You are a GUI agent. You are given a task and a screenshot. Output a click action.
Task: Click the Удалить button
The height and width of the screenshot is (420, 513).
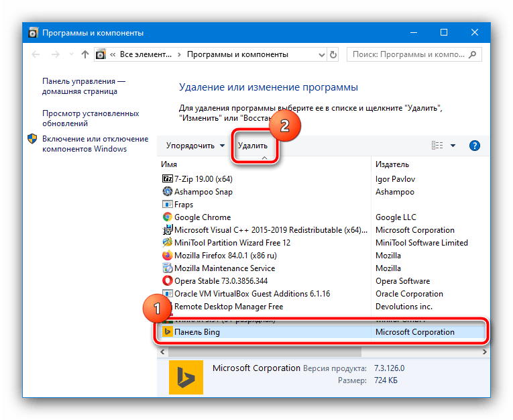(253, 146)
